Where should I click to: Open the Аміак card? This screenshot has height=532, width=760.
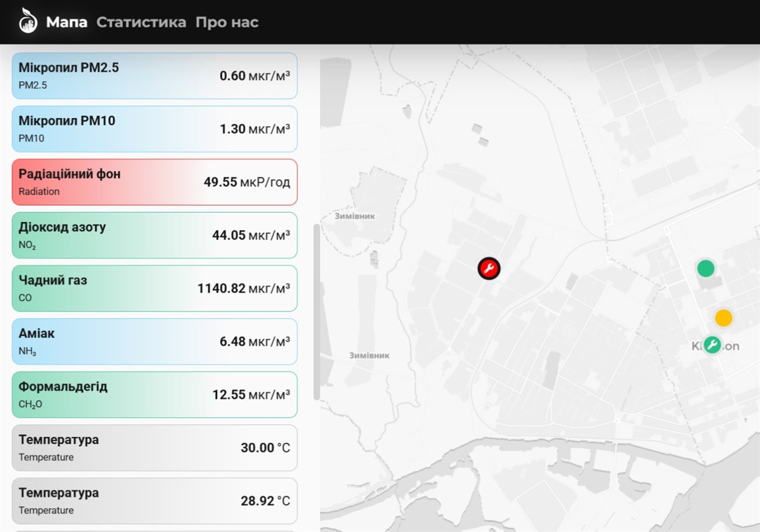pos(154,341)
